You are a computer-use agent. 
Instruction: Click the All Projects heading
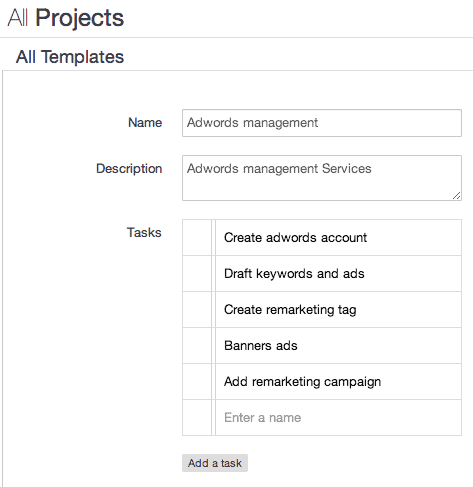tap(66, 18)
